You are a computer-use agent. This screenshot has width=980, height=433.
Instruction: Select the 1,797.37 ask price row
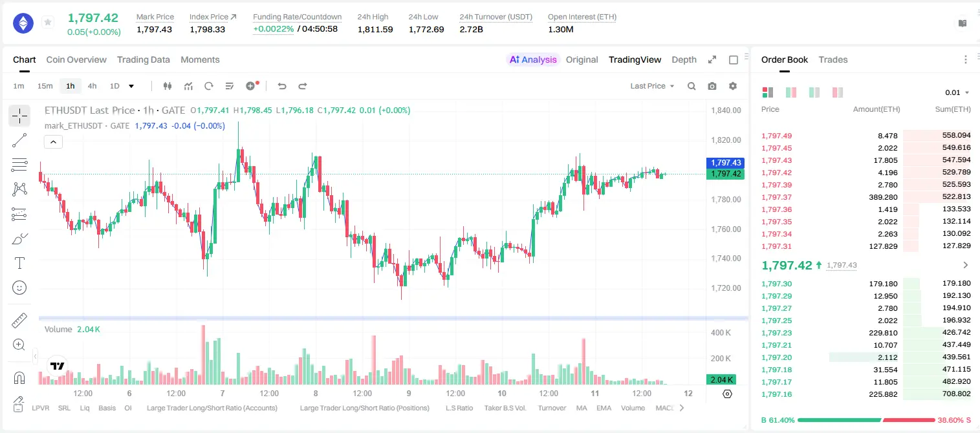[x=866, y=197]
